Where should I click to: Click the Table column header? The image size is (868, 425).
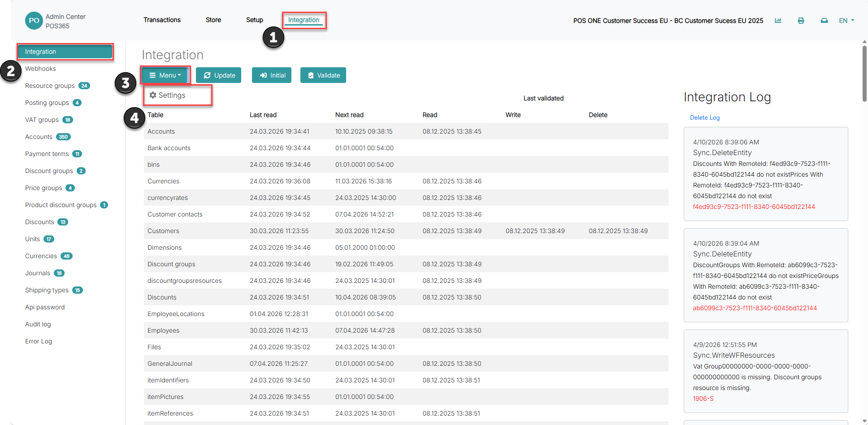tap(156, 115)
